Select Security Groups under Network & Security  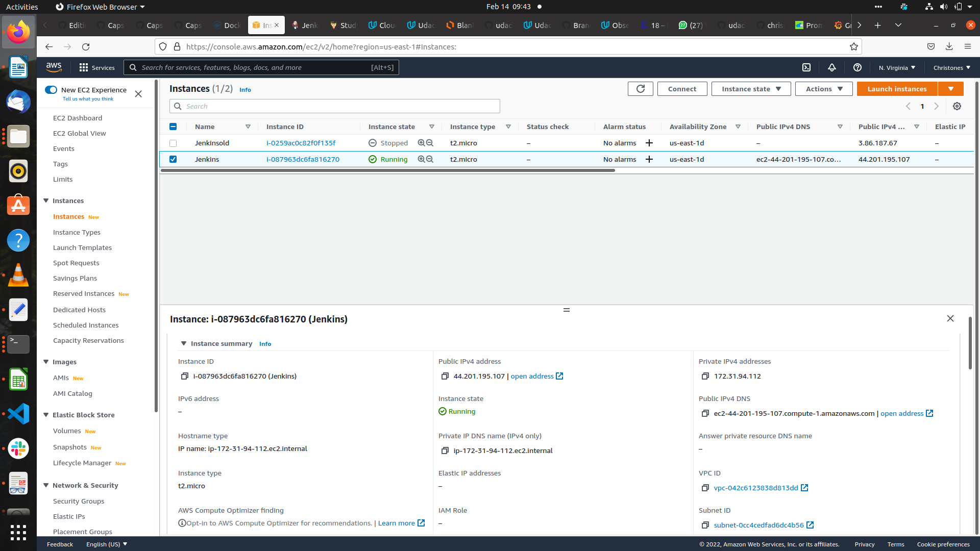[x=78, y=500]
